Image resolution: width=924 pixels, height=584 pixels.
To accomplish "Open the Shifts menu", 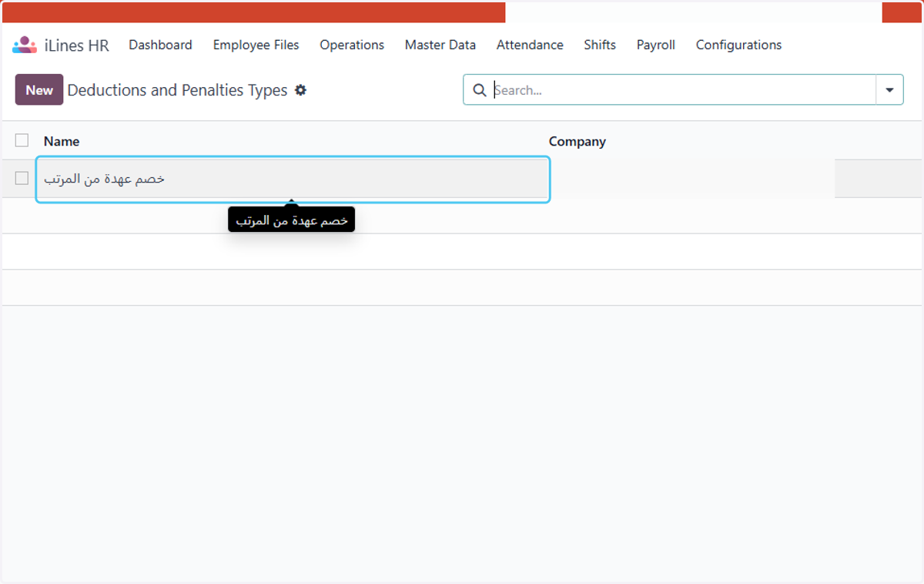I will [x=600, y=45].
